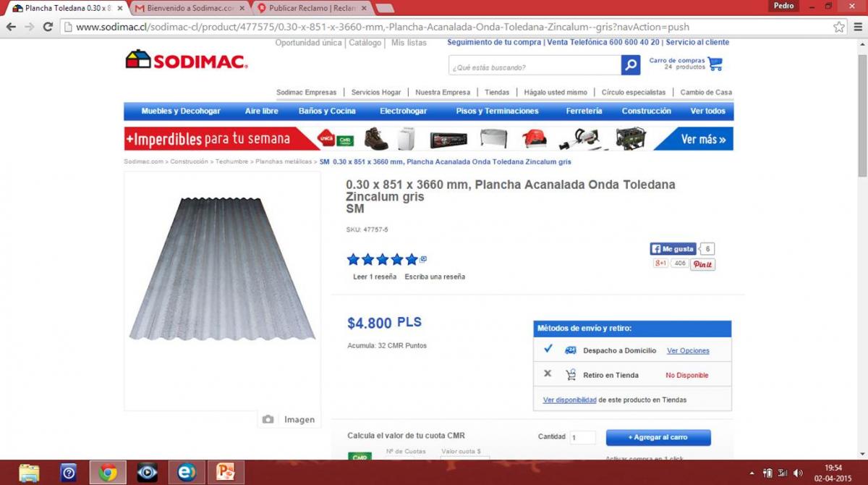
Task: Click Seguimiento de tu compra link
Action: coord(494,43)
